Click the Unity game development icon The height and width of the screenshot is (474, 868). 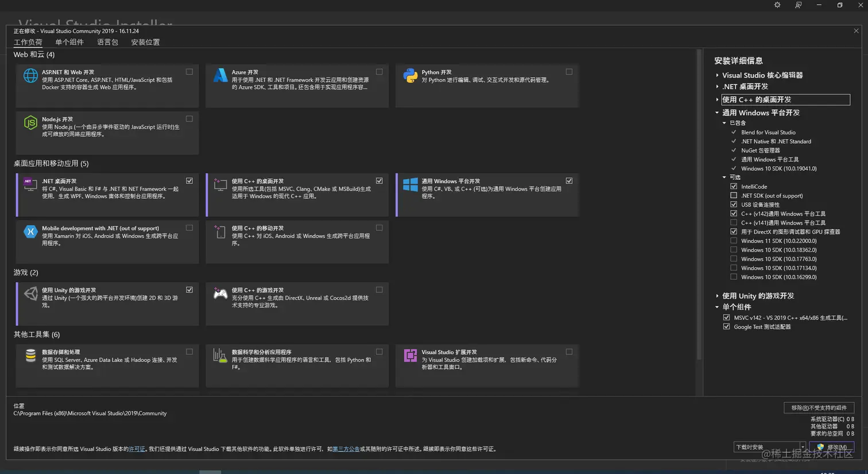pos(30,294)
